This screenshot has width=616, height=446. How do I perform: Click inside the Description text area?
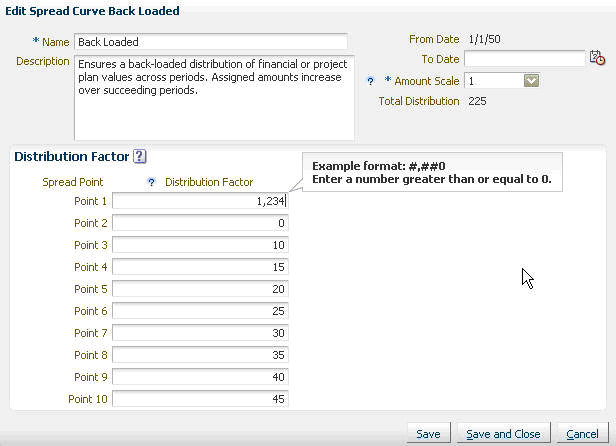point(214,98)
